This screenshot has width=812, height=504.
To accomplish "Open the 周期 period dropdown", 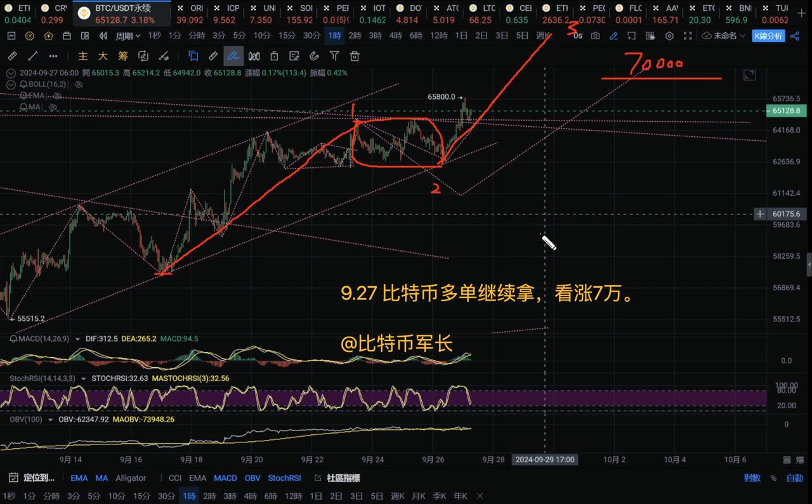I will point(128,36).
